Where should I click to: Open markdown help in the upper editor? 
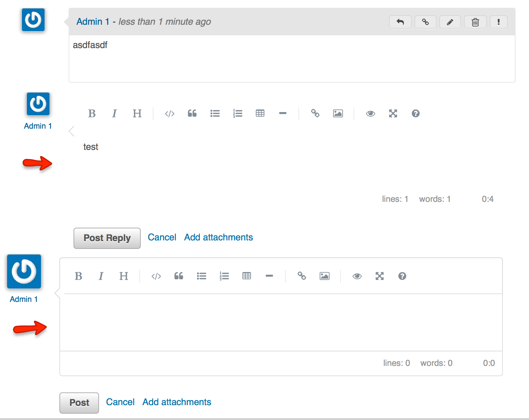[x=415, y=113]
